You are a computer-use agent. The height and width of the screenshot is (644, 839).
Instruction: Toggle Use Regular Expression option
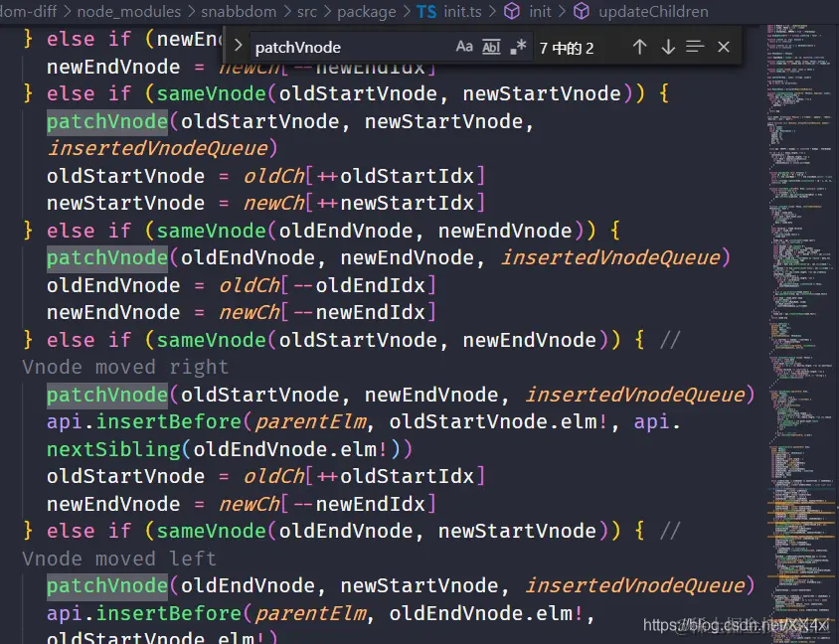point(518,47)
